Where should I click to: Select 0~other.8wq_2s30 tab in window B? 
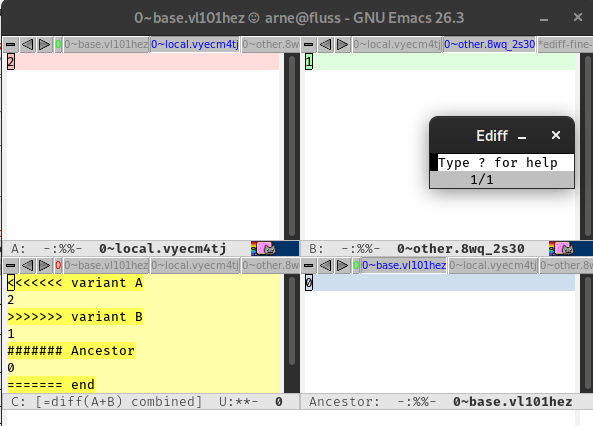[x=489, y=45]
